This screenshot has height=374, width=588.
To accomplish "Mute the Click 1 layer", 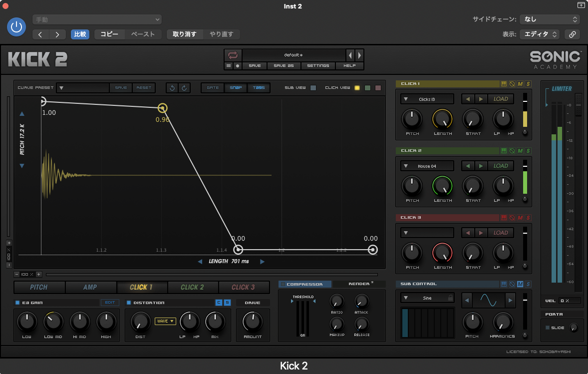I will (x=520, y=84).
